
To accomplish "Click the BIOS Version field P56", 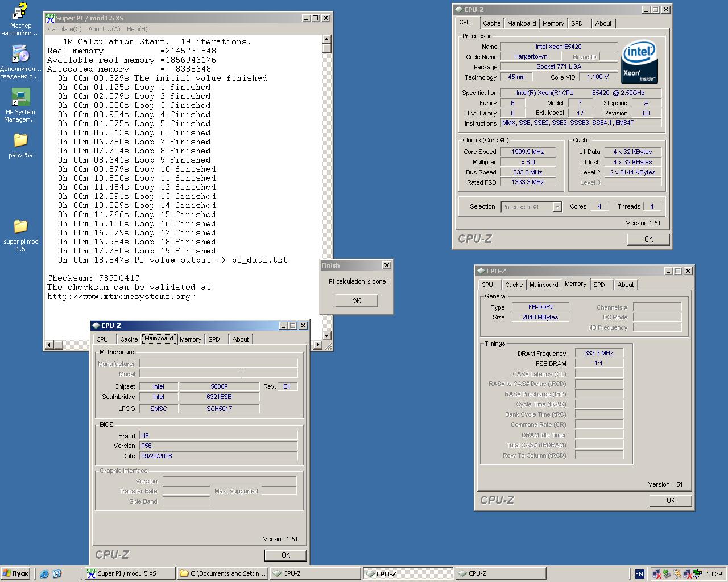I will pos(218,446).
